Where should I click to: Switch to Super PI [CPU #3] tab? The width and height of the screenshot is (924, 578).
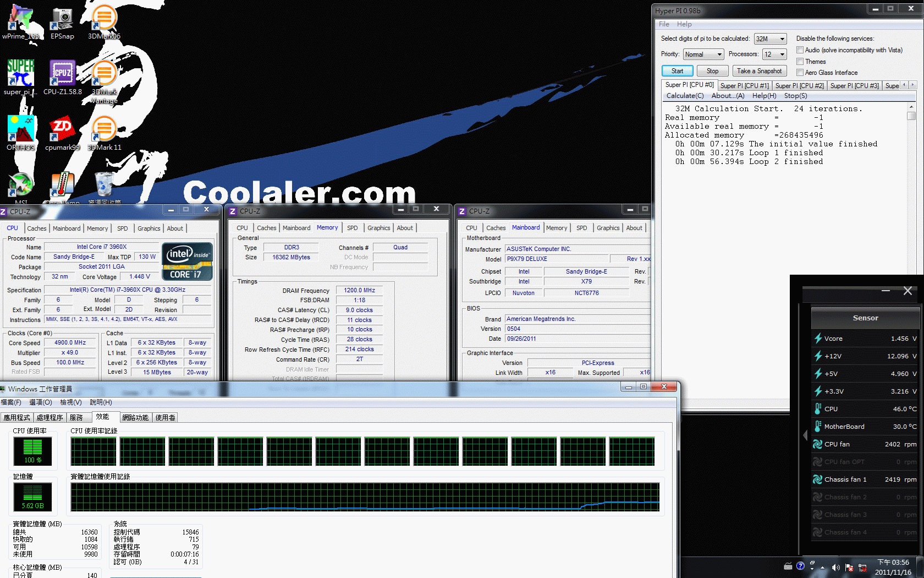point(854,85)
